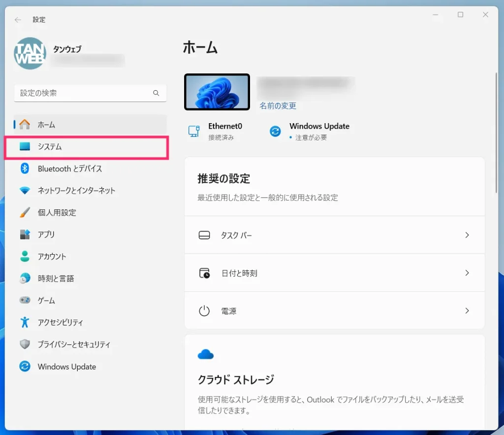Screen dimensions: 504x435
Task: Click the Ethernet0 network monitor icon
Action: pyautogui.click(x=194, y=131)
